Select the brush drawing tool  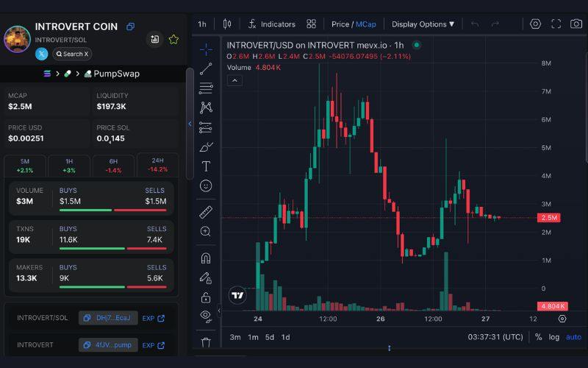206,146
